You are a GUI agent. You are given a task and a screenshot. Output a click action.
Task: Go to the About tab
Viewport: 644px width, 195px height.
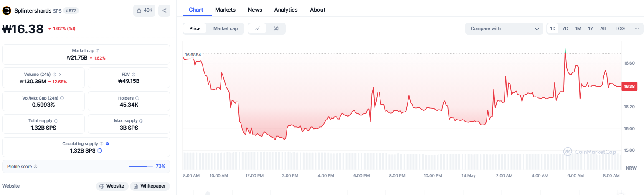(x=317, y=10)
